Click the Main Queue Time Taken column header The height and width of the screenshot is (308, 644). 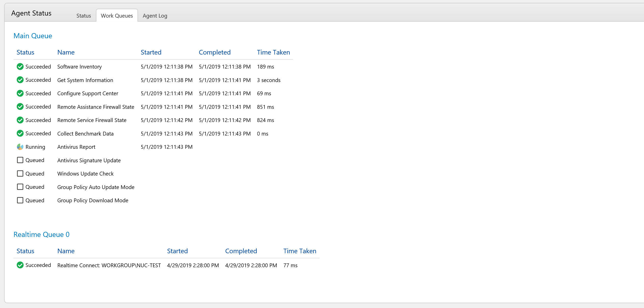tap(273, 52)
